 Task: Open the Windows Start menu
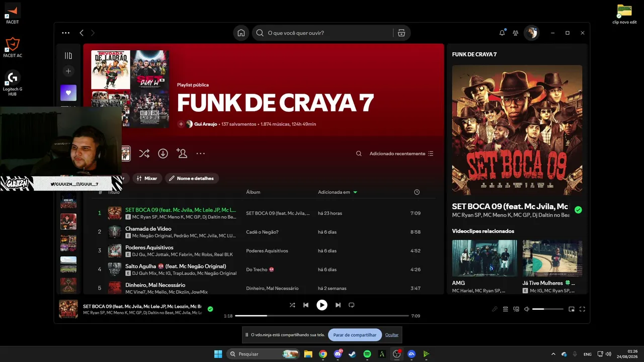[218, 354]
